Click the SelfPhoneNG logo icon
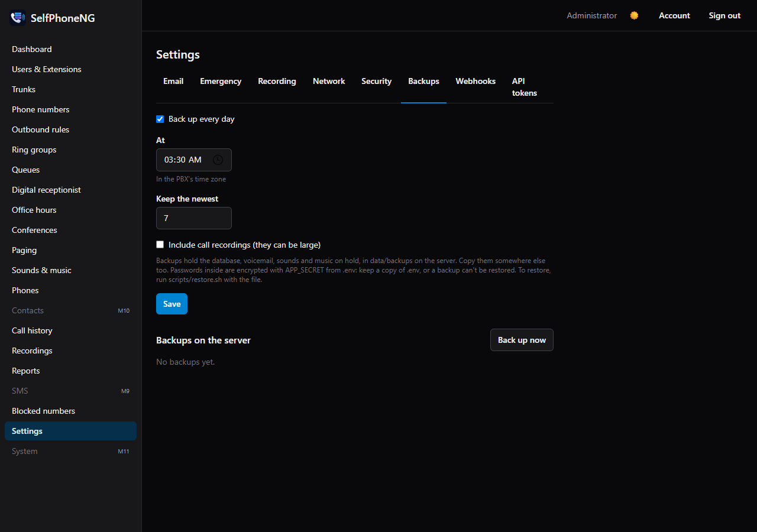Viewport: 757px width, 532px height. [18, 18]
